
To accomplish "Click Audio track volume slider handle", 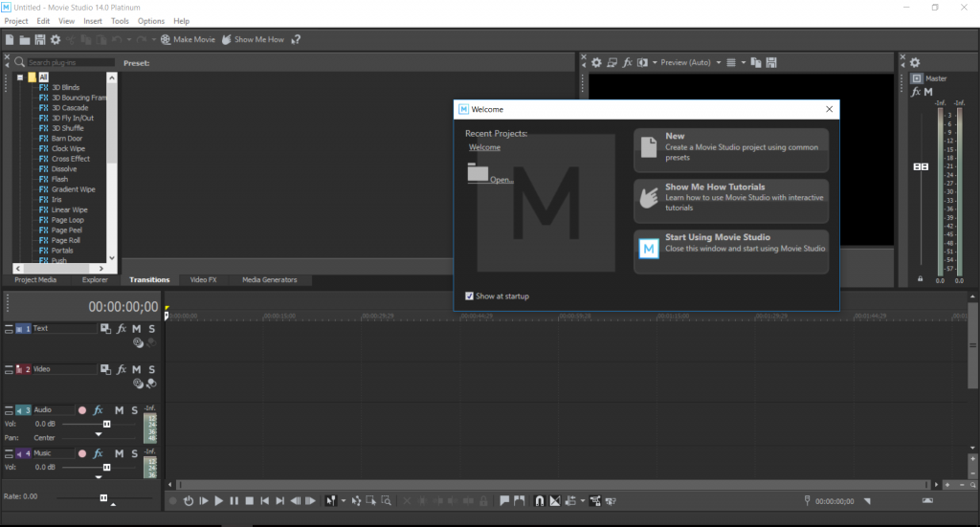I will pyautogui.click(x=107, y=424).
